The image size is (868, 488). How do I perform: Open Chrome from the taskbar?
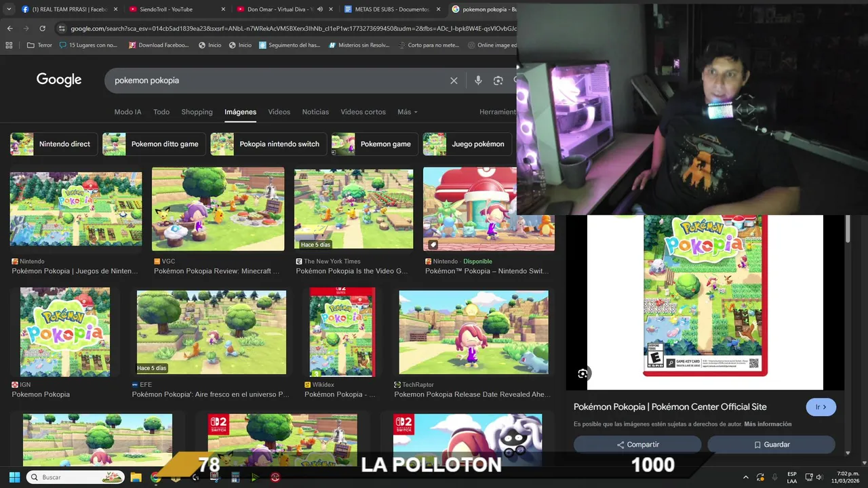pos(155,477)
